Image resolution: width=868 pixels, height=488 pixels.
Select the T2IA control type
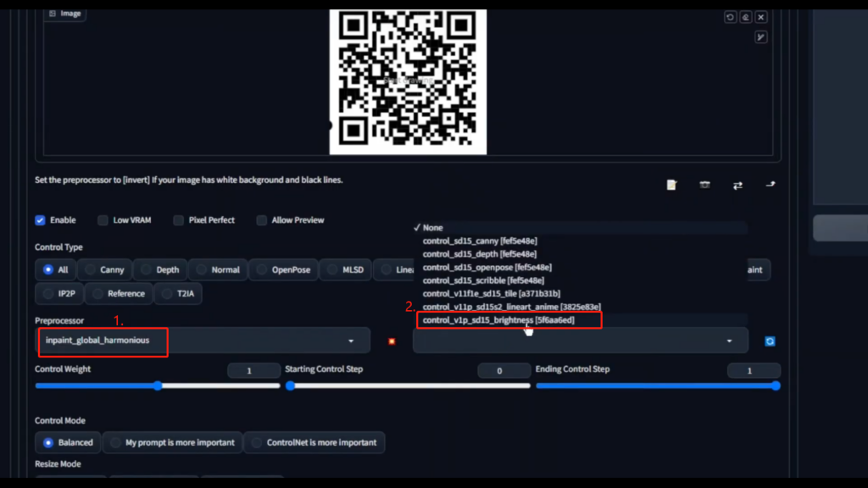tap(178, 294)
